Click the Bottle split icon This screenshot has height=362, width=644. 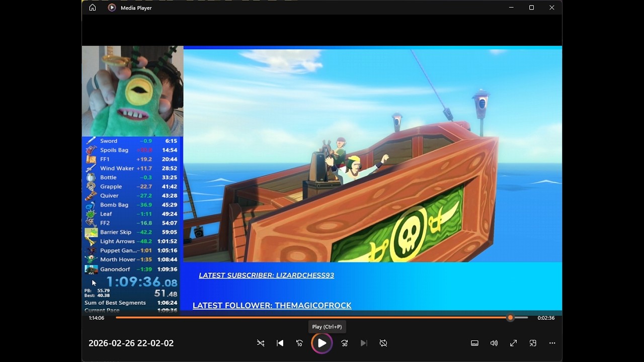coord(91,177)
